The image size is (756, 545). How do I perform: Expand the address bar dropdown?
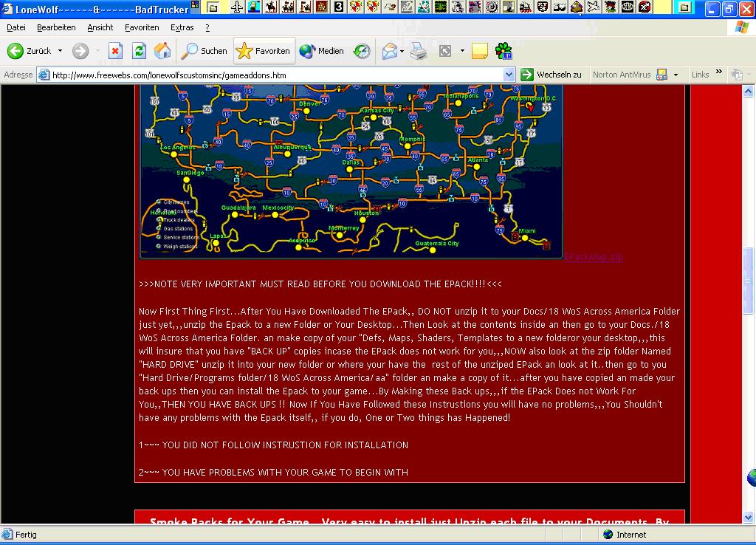(509, 75)
